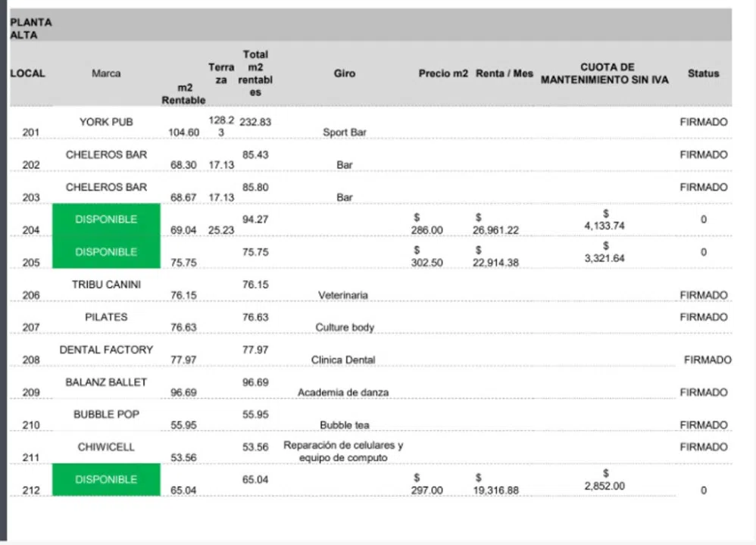The image size is (756, 545).
Task: Select the CUOTA DE MANTENIMIENTO SIN IVA header
Action: pyautogui.click(x=604, y=73)
